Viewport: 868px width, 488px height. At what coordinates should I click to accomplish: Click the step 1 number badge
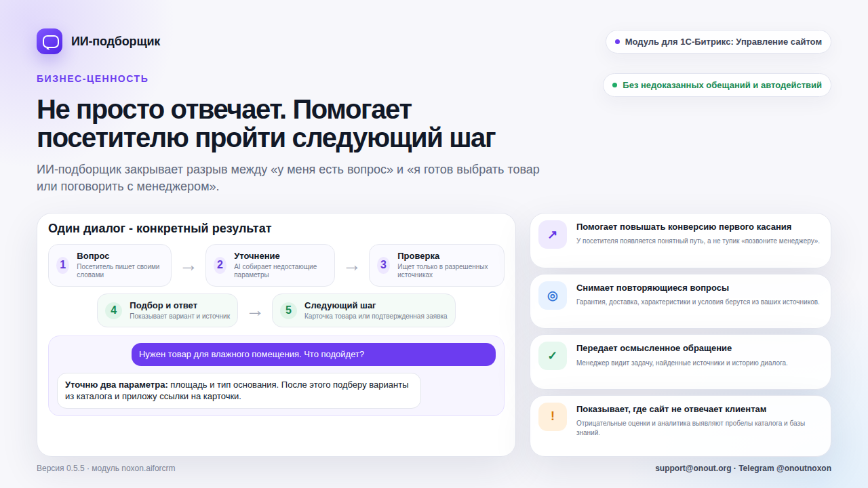point(63,265)
